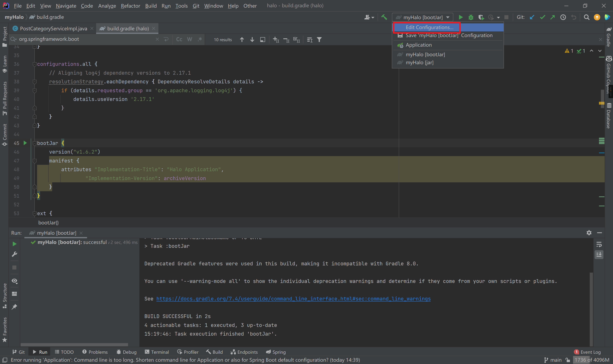Viewport: 613px width, 364px height.
Task: Click Git Update Project arrow icon
Action: click(x=532, y=17)
